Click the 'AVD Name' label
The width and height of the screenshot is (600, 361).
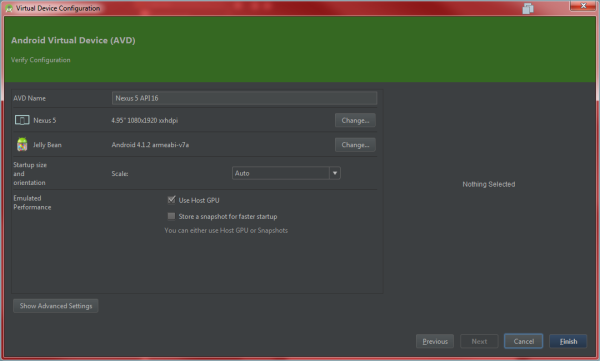[x=29, y=98]
